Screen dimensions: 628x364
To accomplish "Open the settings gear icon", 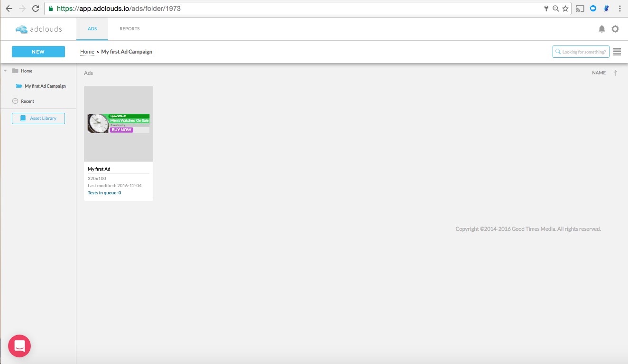I will coord(615,29).
